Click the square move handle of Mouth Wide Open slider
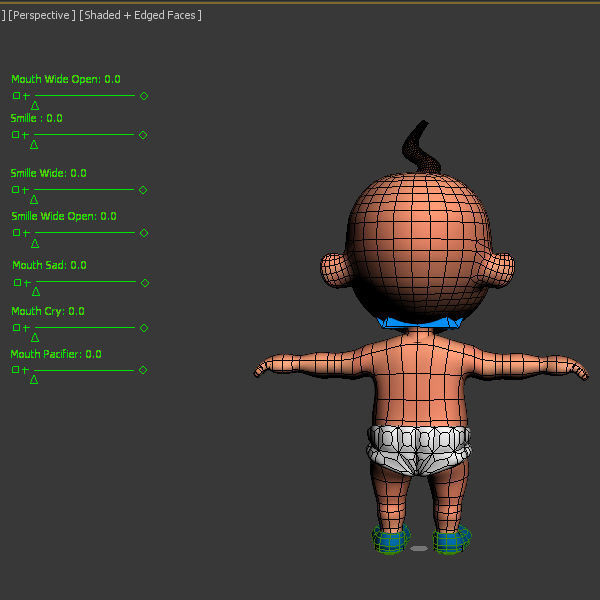600x600 pixels. click(x=16, y=96)
